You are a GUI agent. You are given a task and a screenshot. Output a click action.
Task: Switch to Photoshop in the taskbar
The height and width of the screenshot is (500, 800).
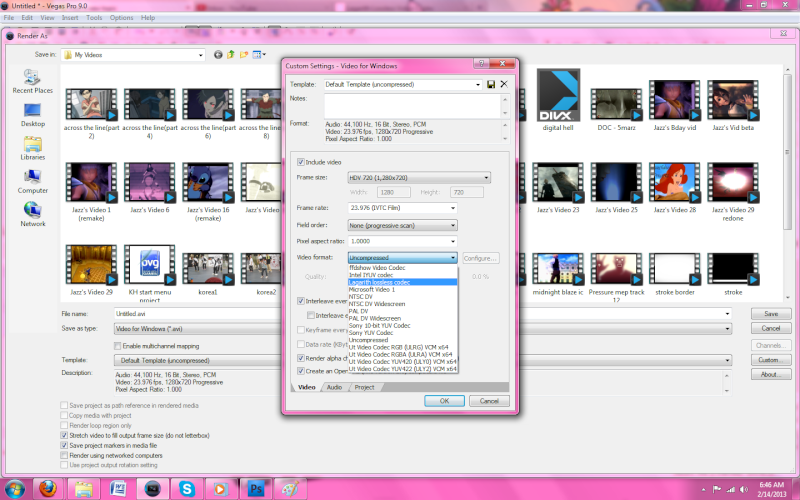pos(255,489)
